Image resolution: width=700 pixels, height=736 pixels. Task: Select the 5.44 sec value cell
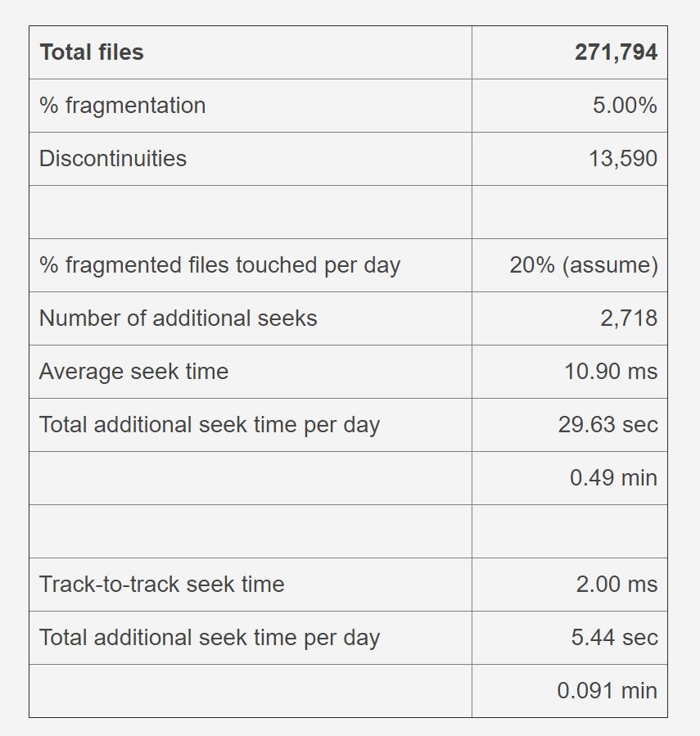[x=614, y=638]
